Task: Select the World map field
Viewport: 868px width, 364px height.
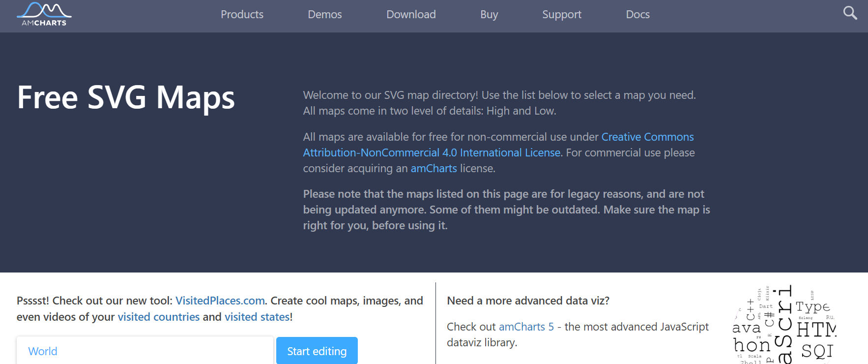Action: (145, 351)
